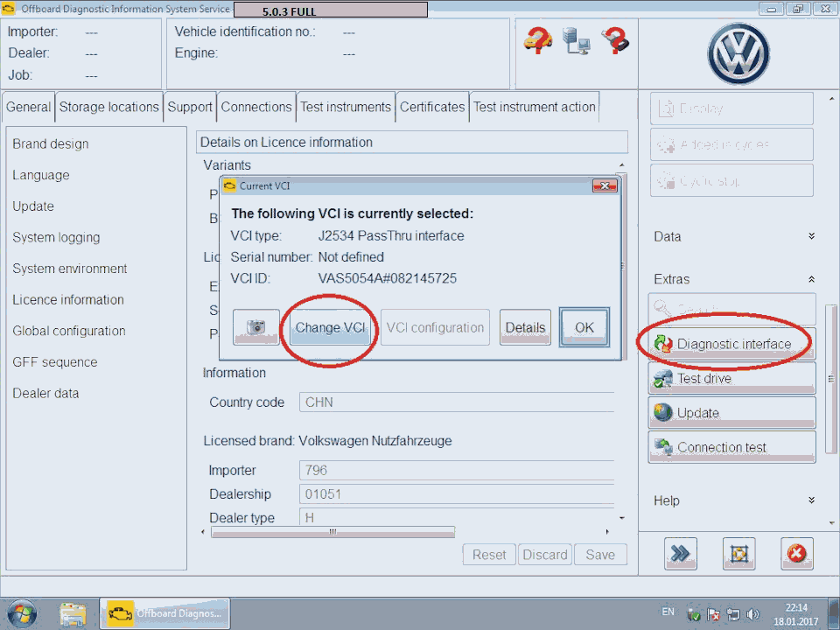Confirm the Current VCI dialog with OK
840x630 pixels.
pos(584,327)
